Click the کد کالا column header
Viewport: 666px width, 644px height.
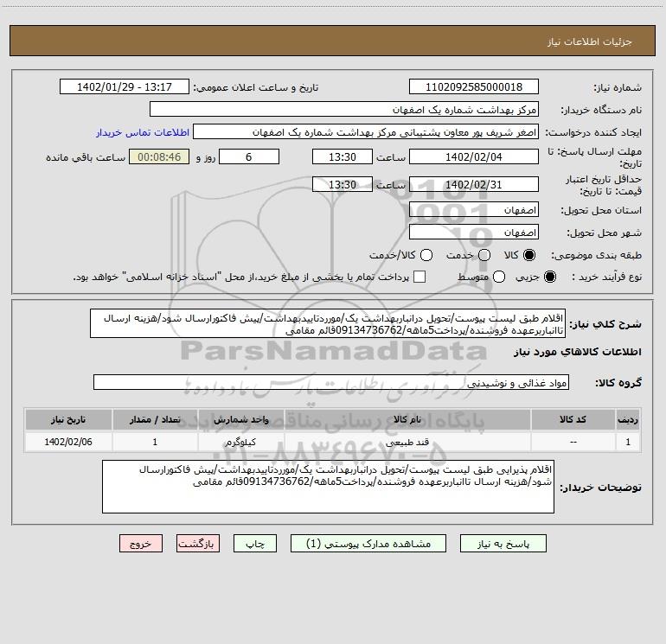(573, 419)
